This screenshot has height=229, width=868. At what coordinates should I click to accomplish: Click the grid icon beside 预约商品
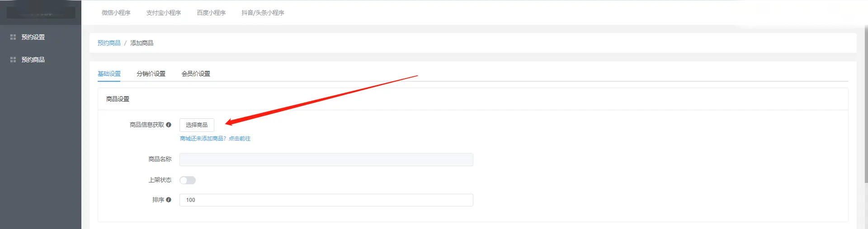point(13,60)
